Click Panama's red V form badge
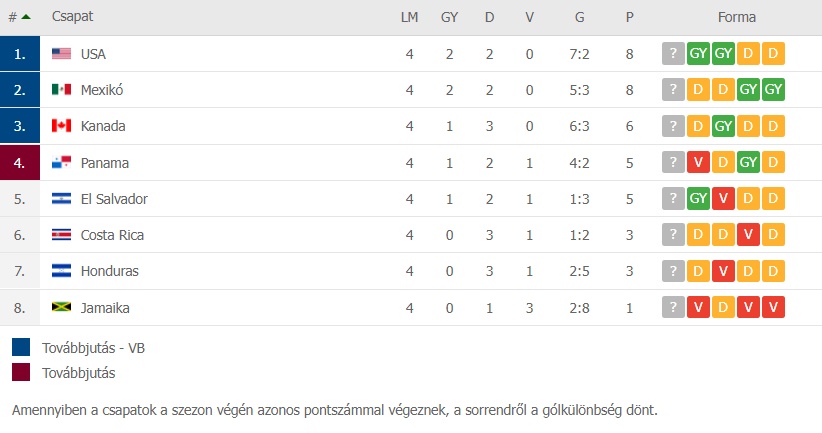The width and height of the screenshot is (822, 433). coord(698,162)
